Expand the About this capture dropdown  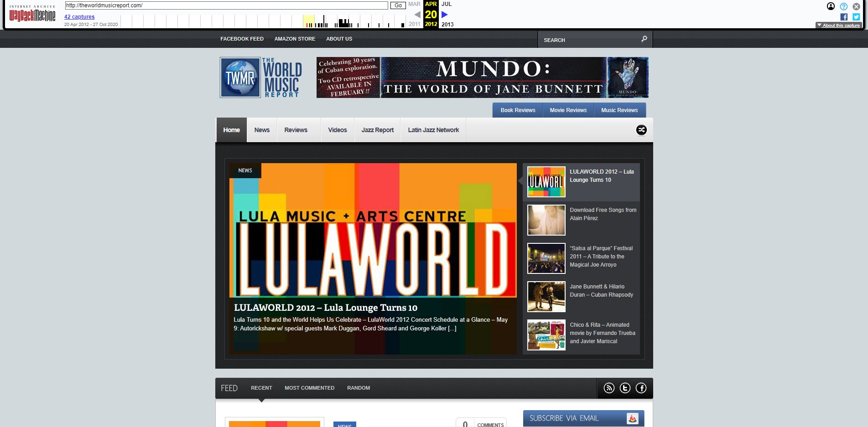point(838,26)
